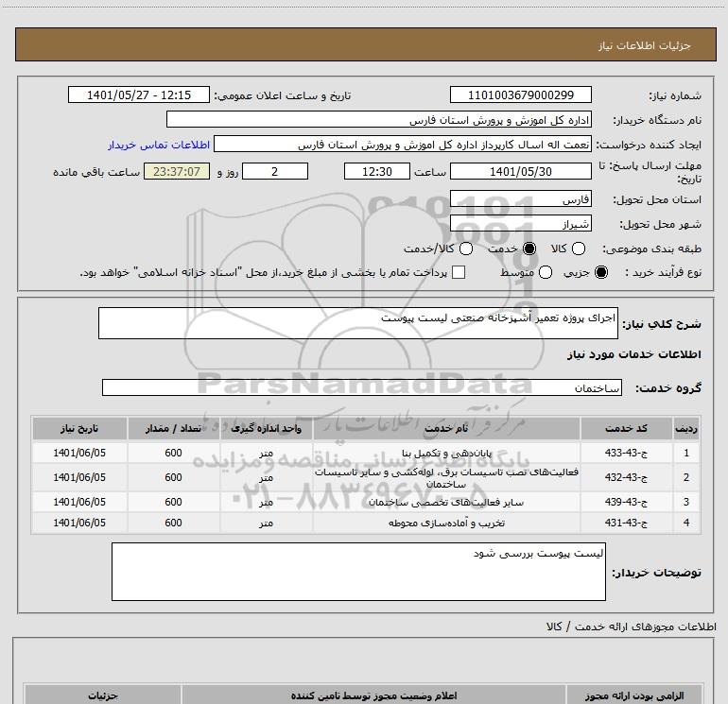Click the شماره نیاز number field

pyautogui.click(x=520, y=95)
